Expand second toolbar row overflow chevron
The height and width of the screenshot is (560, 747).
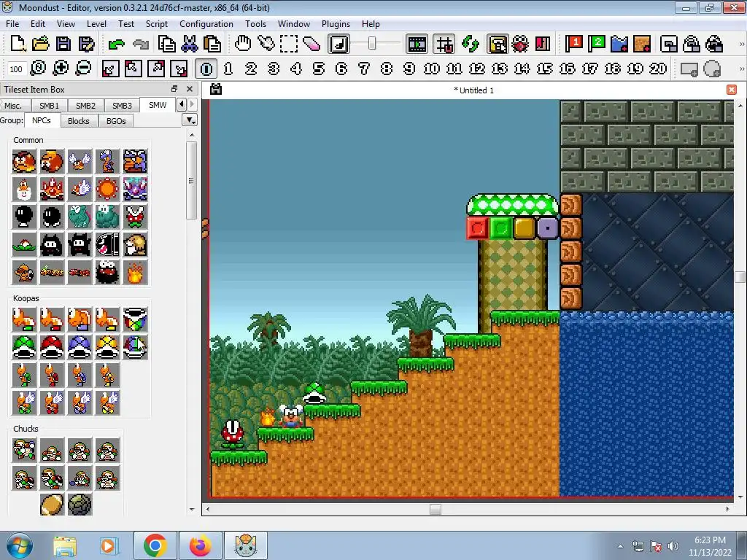741,69
